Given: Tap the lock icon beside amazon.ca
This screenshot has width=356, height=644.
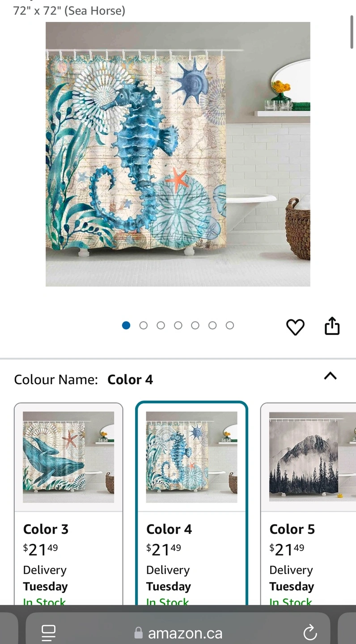Looking at the screenshot, I should tap(139, 633).
